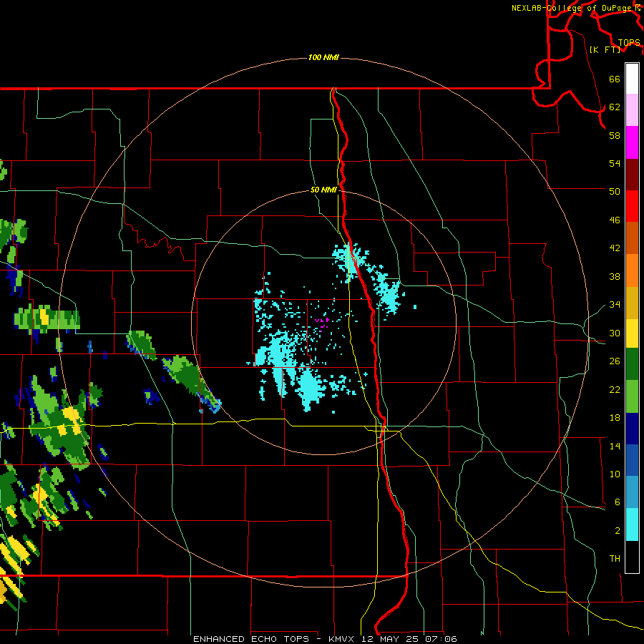Click the 30 legend scale value
Image resolution: width=644 pixels, height=644 pixels.
click(615, 333)
